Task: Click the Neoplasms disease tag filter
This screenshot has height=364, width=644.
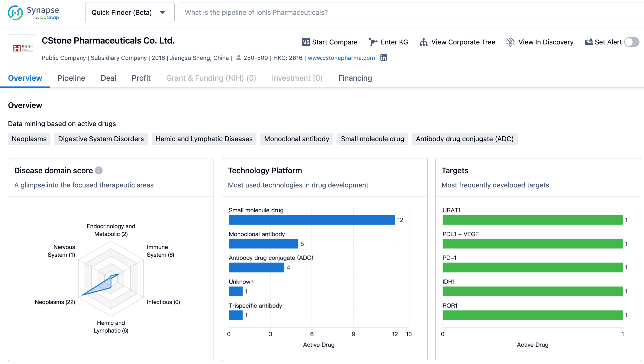Action: (29, 138)
